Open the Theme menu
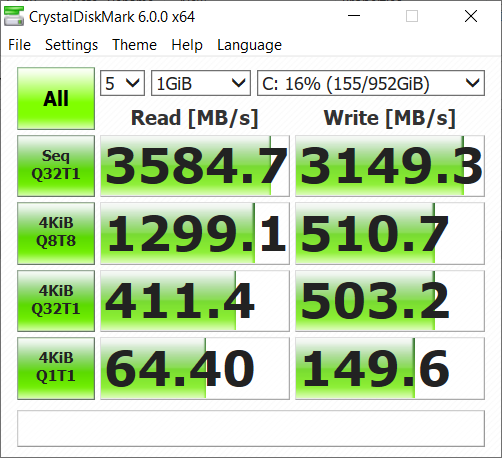This screenshot has height=458, width=502. (134, 45)
